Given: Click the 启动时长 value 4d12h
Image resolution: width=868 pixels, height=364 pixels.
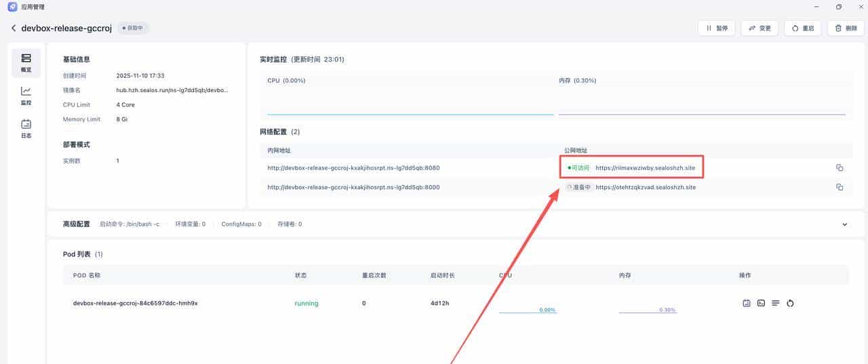Looking at the screenshot, I should 439,303.
